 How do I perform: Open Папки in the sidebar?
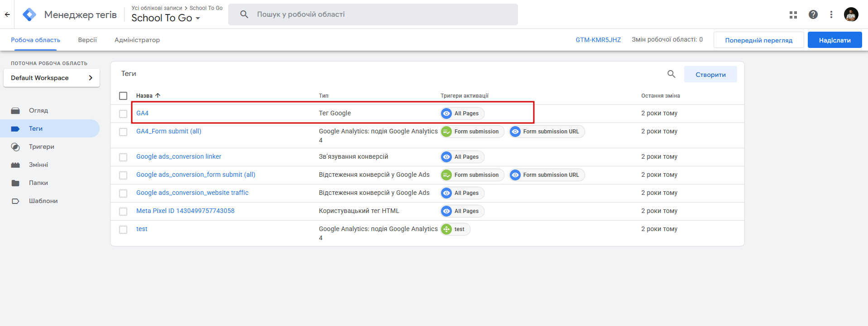(38, 183)
